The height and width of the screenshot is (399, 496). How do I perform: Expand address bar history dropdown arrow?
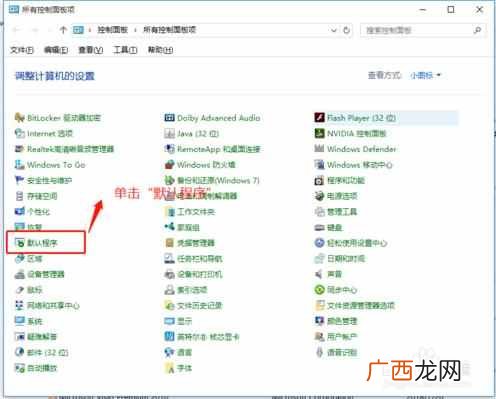[x=334, y=30]
